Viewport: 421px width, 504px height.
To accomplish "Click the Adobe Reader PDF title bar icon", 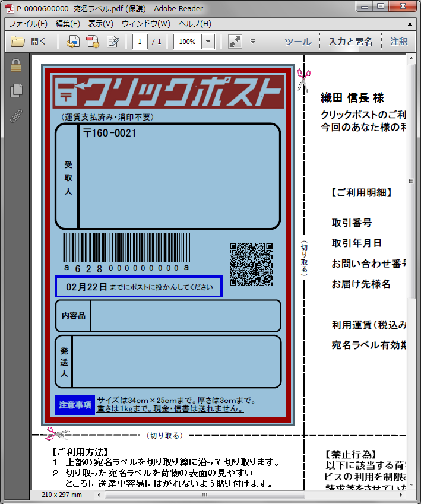I will 10,8.
